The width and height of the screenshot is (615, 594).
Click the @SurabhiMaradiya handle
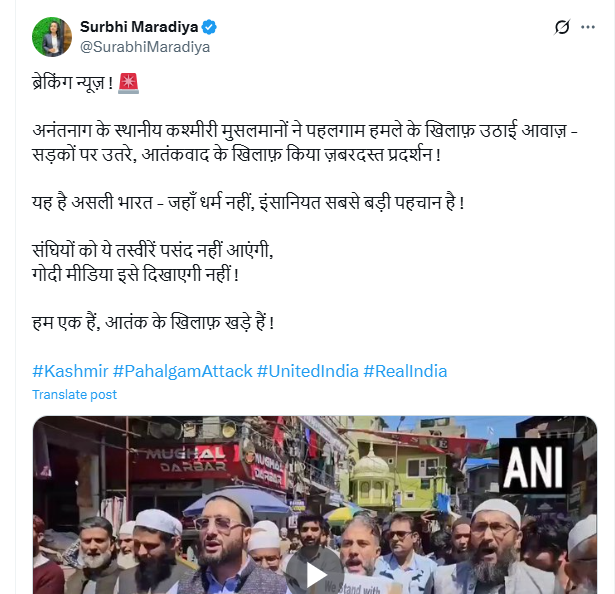point(145,47)
